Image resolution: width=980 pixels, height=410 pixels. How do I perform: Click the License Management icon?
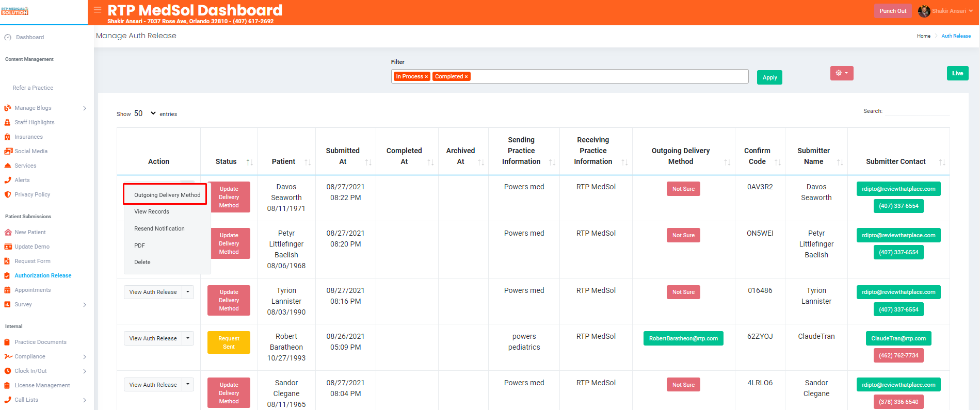coord(8,385)
